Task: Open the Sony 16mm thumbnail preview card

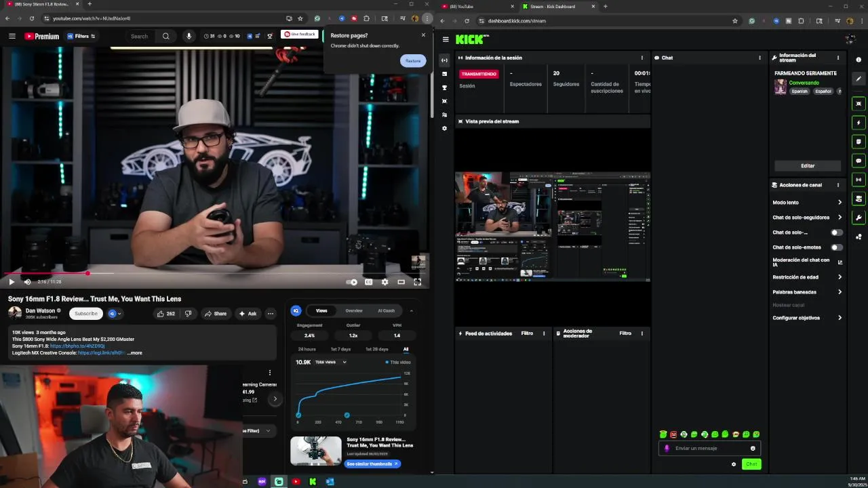Action: 316,451
